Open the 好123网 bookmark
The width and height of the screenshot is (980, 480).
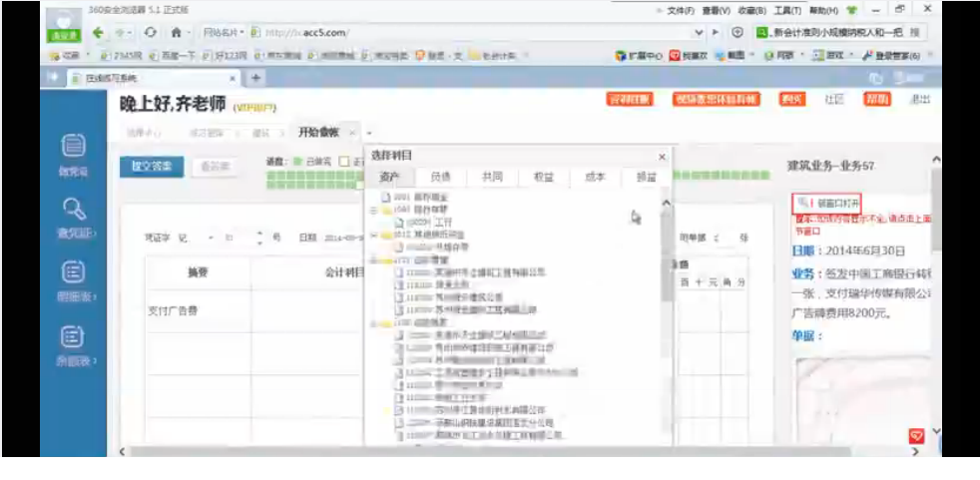click(x=224, y=56)
